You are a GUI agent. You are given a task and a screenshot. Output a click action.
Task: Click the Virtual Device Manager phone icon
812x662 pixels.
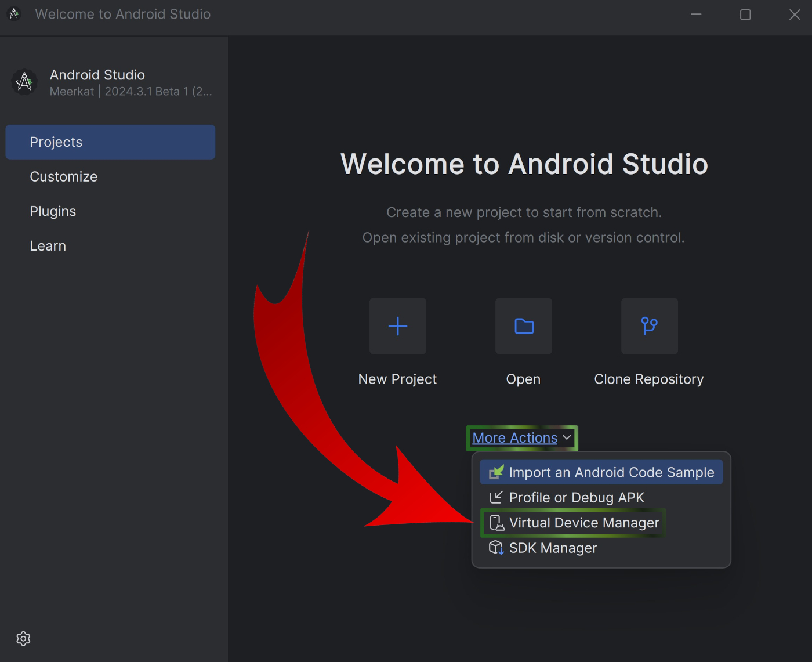point(496,523)
